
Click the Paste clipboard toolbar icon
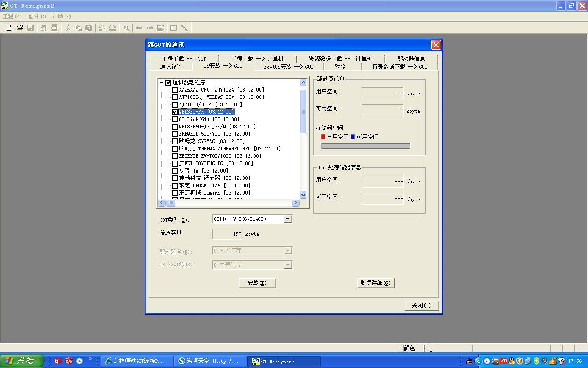[89, 28]
